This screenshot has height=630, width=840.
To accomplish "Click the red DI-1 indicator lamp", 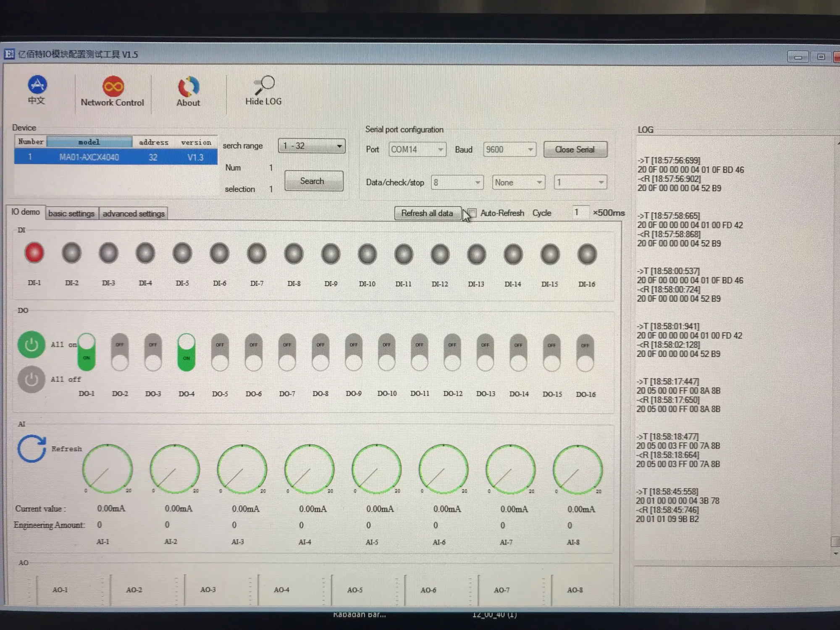I will pyautogui.click(x=34, y=253).
